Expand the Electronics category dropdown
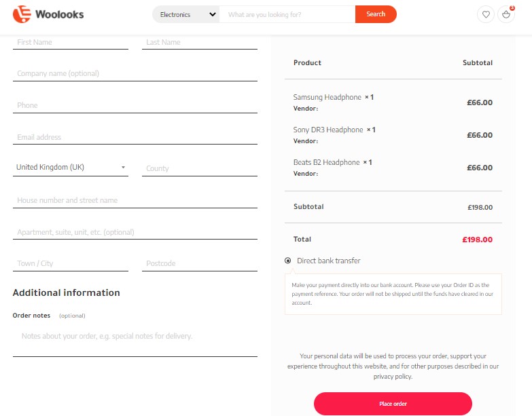532x416 pixels. (x=185, y=14)
